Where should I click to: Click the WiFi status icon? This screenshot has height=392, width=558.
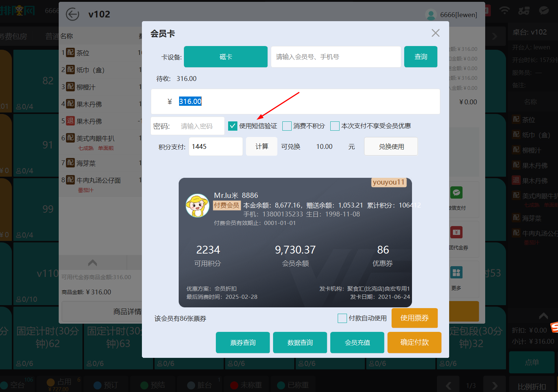505,10
